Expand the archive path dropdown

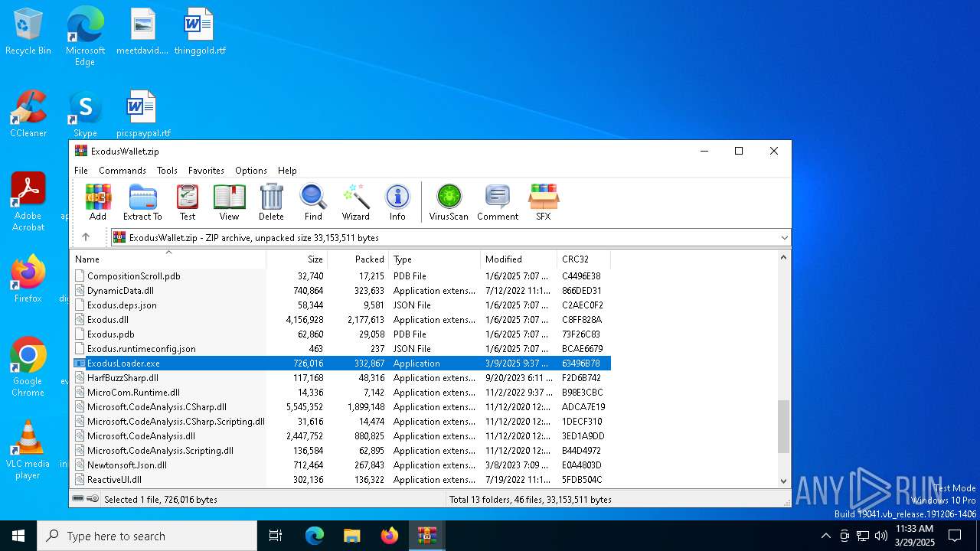(784, 238)
